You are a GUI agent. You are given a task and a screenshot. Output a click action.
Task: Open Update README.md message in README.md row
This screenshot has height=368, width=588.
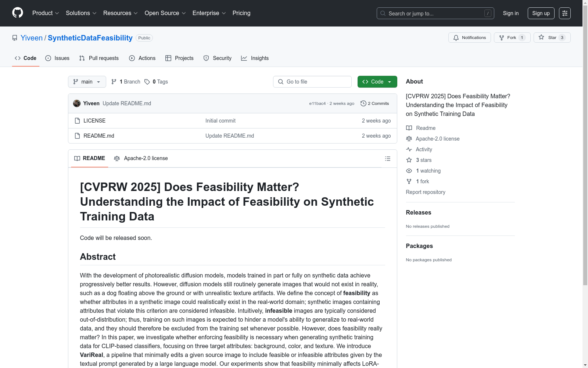click(x=230, y=136)
